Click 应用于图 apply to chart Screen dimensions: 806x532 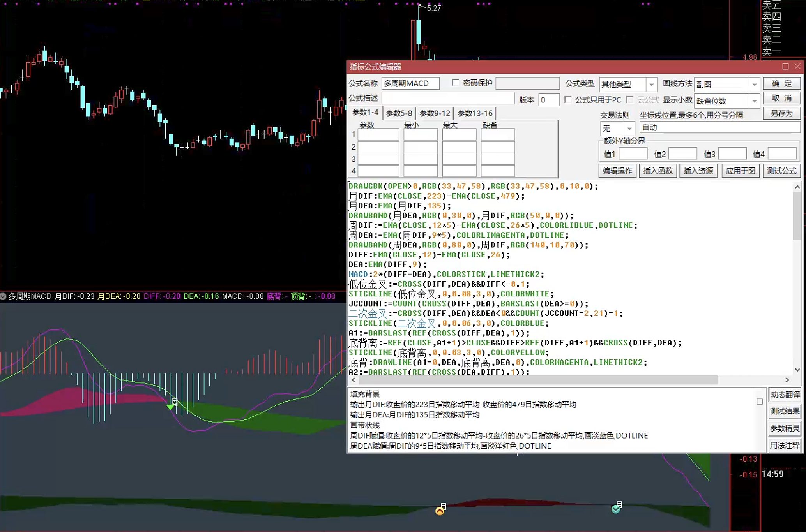click(741, 171)
